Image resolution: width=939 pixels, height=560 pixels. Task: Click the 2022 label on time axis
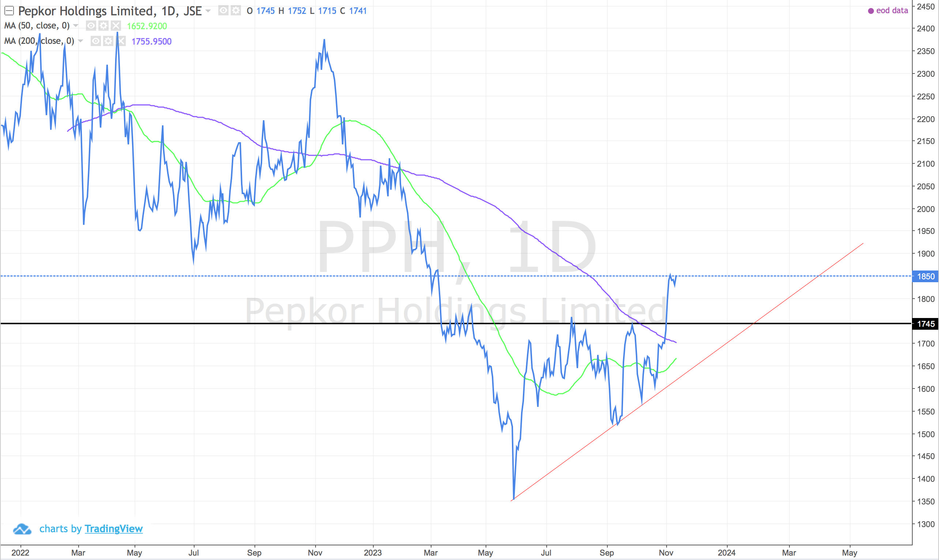pyautogui.click(x=20, y=553)
